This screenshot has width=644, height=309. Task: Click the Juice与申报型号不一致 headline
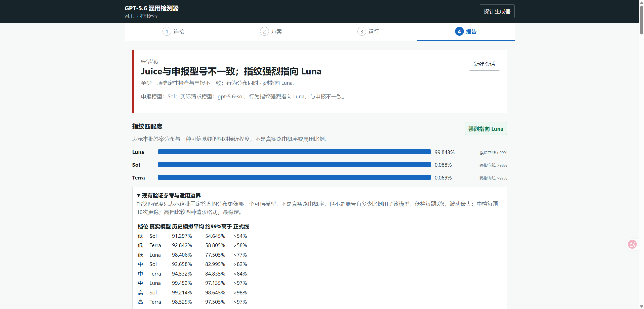[231, 71]
